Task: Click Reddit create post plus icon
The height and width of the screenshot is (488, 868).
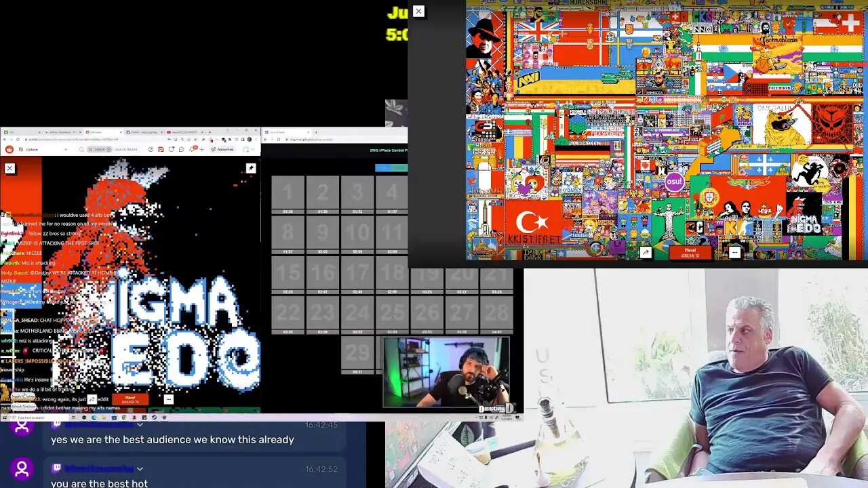Action: tap(202, 149)
